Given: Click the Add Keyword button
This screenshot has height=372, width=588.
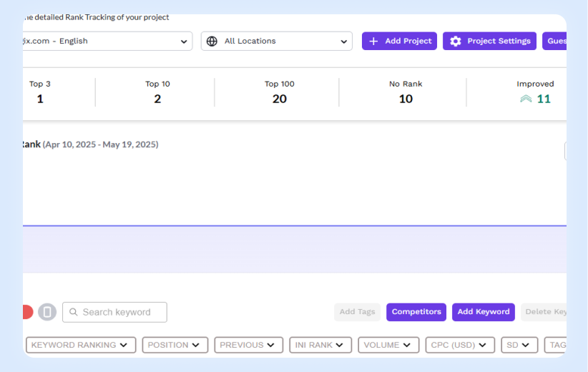Looking at the screenshot, I should pos(484,312).
